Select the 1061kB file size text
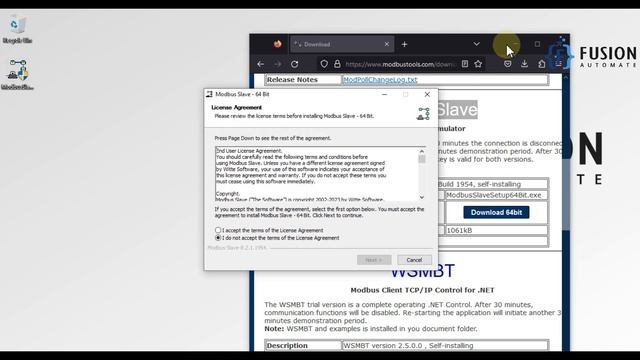The image size is (640, 360). click(x=459, y=230)
